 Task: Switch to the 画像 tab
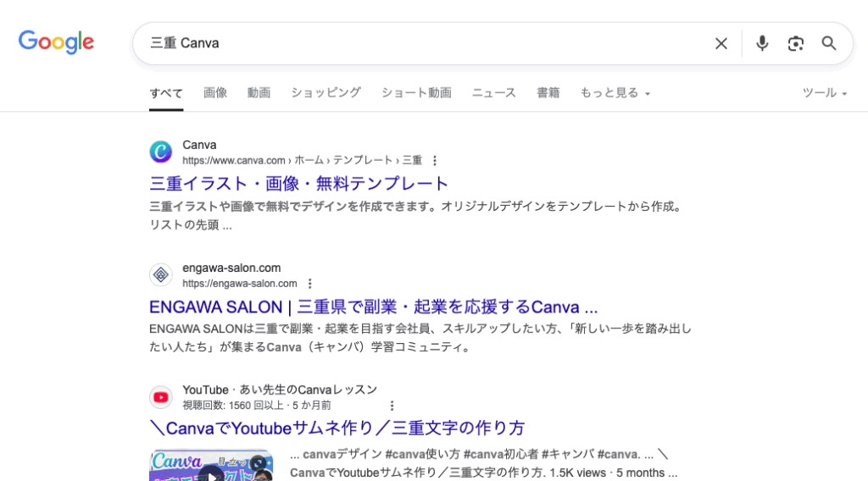(x=215, y=93)
